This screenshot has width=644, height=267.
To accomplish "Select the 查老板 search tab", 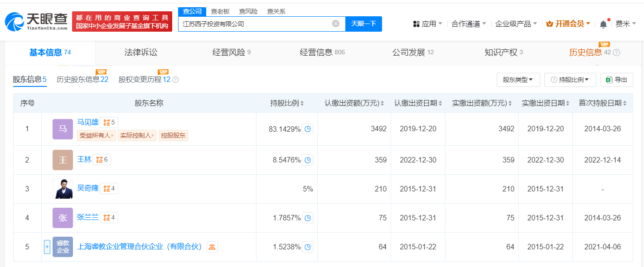I will [221, 11].
